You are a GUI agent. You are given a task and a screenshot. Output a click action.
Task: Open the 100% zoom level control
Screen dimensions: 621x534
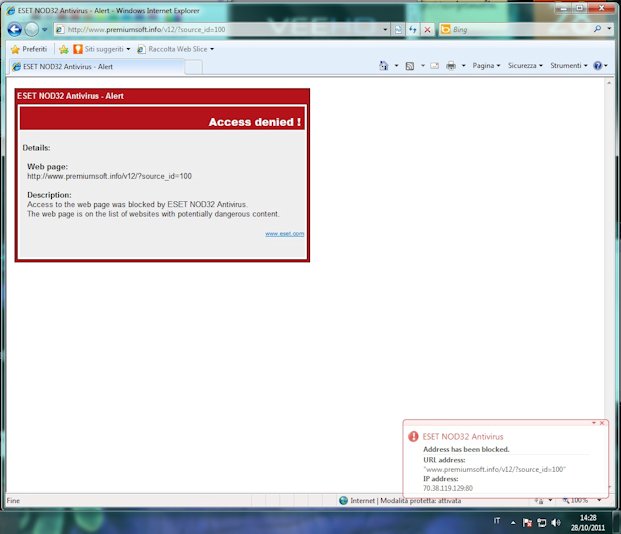point(580,501)
